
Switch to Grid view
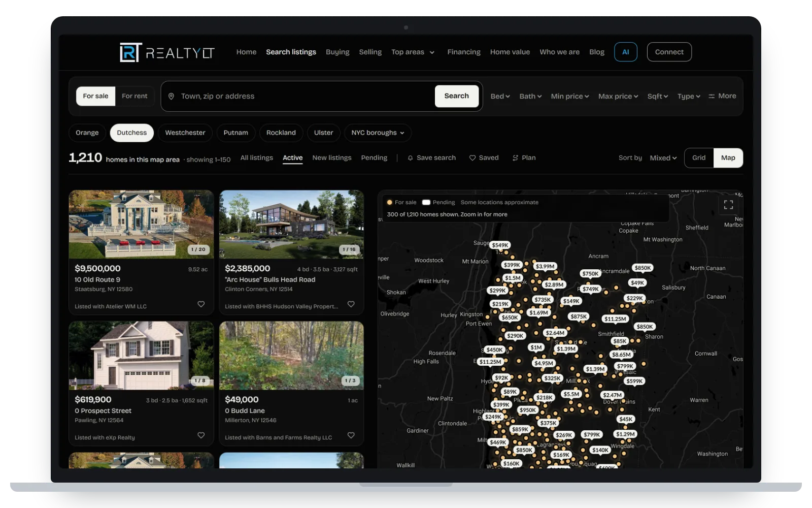(699, 158)
